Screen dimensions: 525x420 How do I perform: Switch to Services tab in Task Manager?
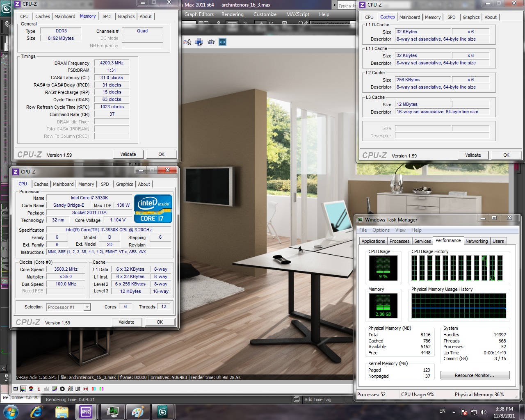tap(422, 241)
